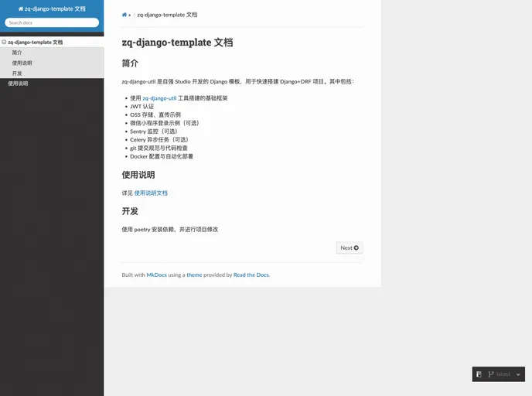Click the latest version label
The width and height of the screenshot is (532, 396).
click(503, 375)
